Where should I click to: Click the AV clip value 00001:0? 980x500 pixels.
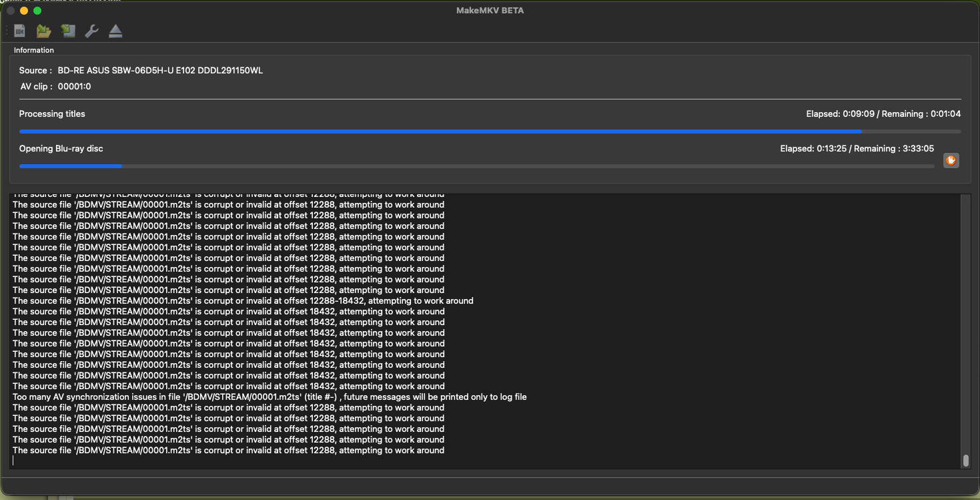point(74,87)
